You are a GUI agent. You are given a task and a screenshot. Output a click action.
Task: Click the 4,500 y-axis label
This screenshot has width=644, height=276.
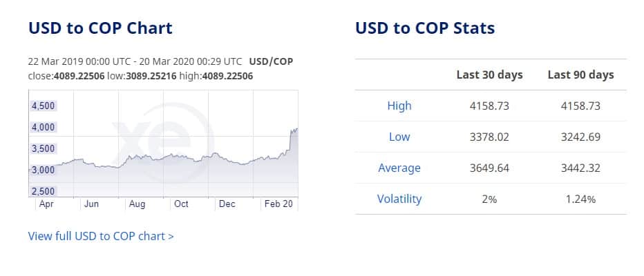[43, 106]
